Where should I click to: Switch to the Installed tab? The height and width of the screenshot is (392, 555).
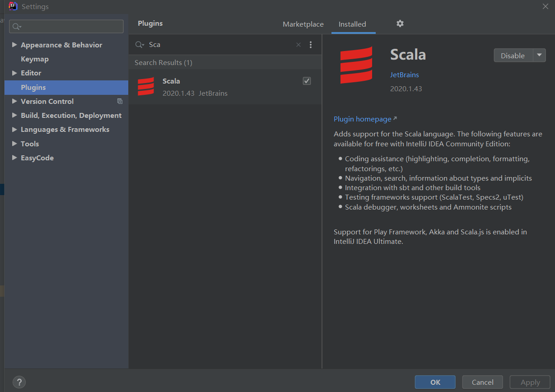coord(352,24)
